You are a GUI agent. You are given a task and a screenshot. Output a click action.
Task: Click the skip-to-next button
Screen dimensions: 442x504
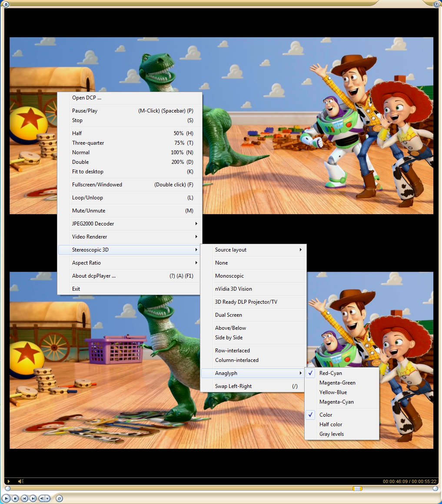pyautogui.click(x=33, y=498)
